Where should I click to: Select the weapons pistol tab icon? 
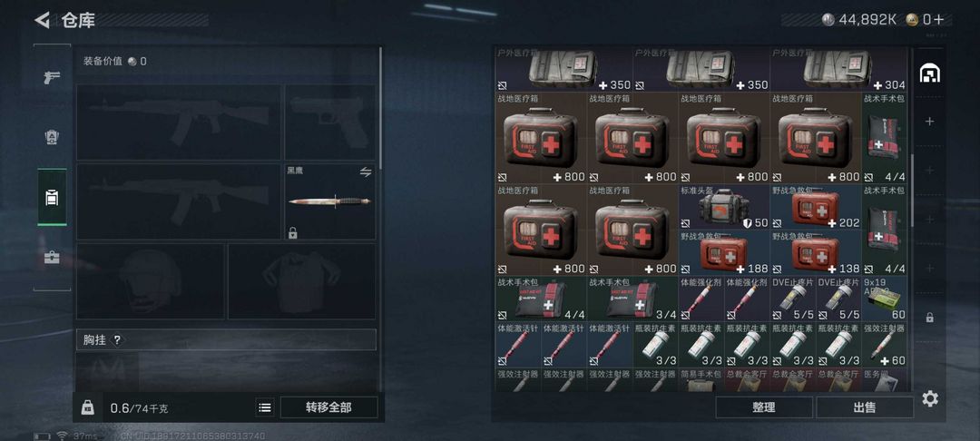tap(52, 77)
